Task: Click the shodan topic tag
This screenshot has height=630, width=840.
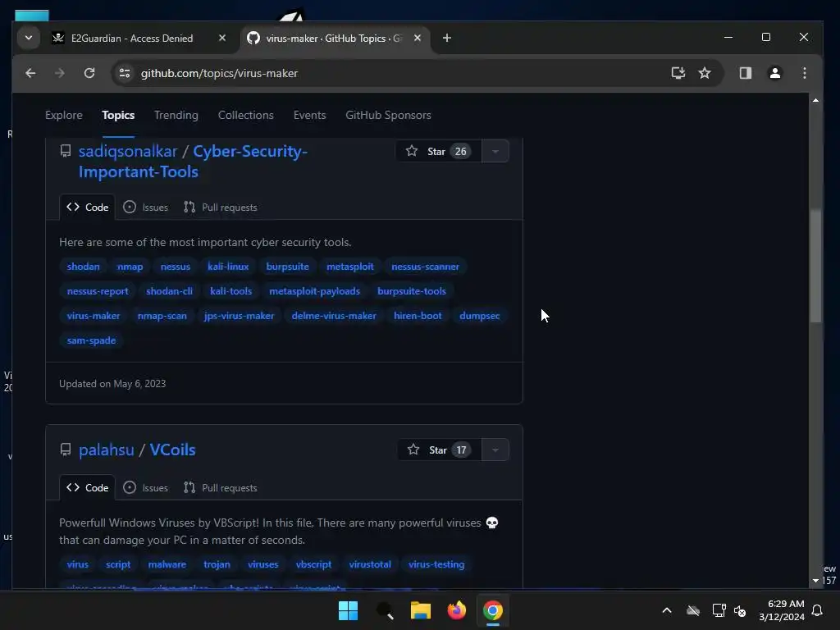Action: point(83,267)
